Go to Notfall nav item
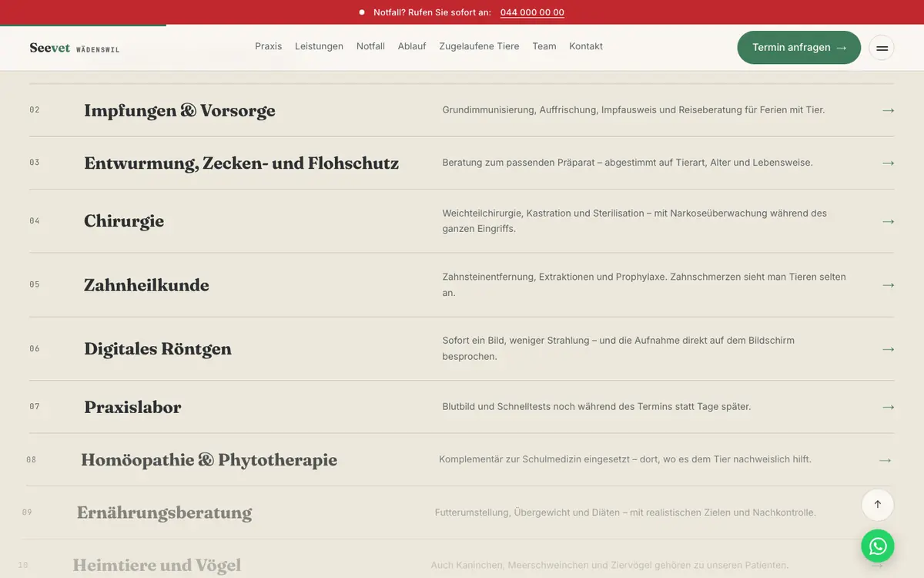Image resolution: width=924 pixels, height=578 pixels. [370, 46]
